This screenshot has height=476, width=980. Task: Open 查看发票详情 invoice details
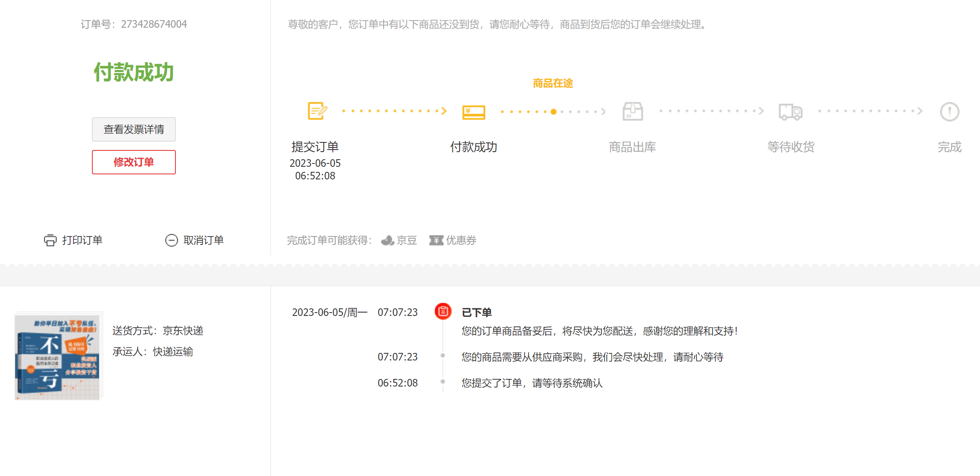134,129
